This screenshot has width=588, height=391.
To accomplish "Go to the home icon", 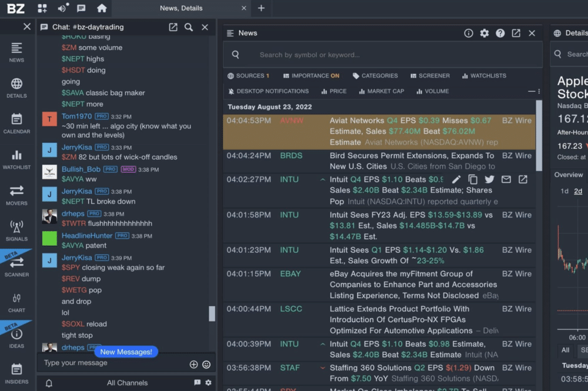I will [102, 8].
